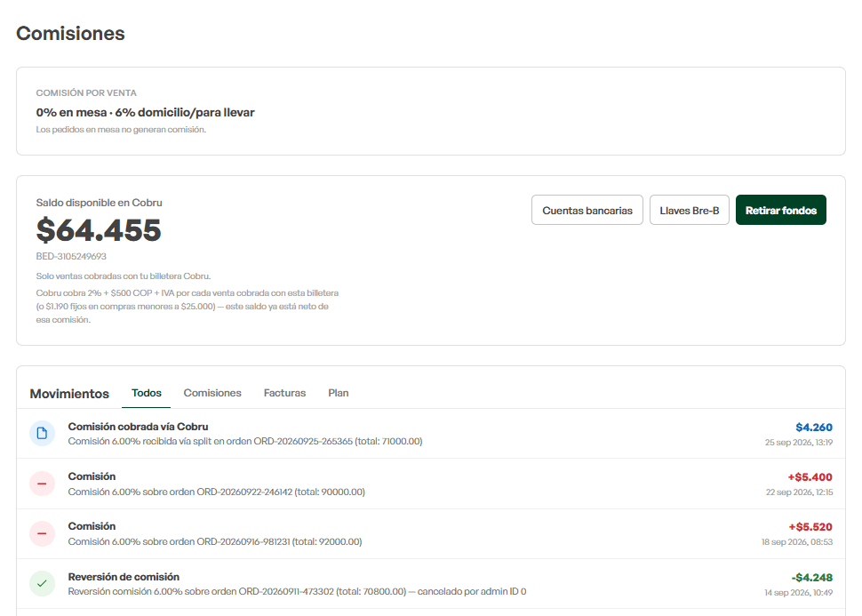Image resolution: width=862 pixels, height=616 pixels.
Task: Click the COMISIÓN POR VENTA label
Action: coord(86,93)
